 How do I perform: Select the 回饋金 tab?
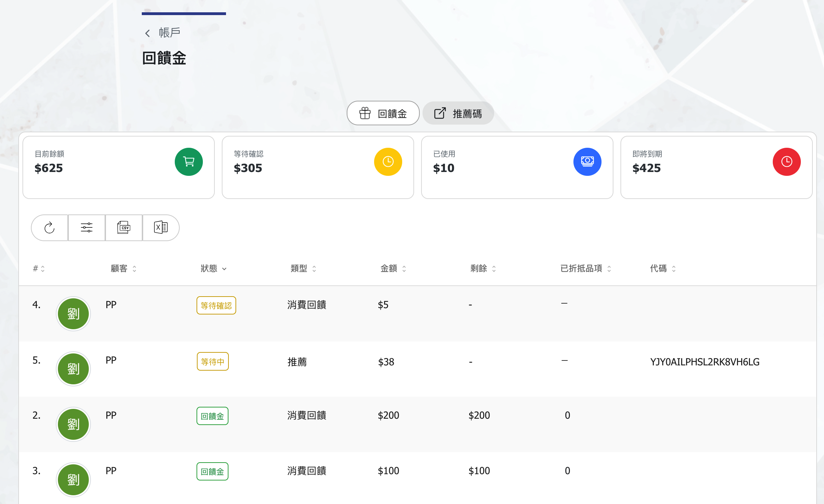[383, 113]
